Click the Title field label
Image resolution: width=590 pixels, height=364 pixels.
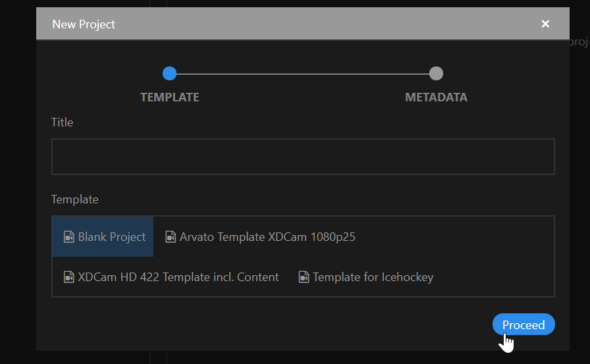pos(62,122)
